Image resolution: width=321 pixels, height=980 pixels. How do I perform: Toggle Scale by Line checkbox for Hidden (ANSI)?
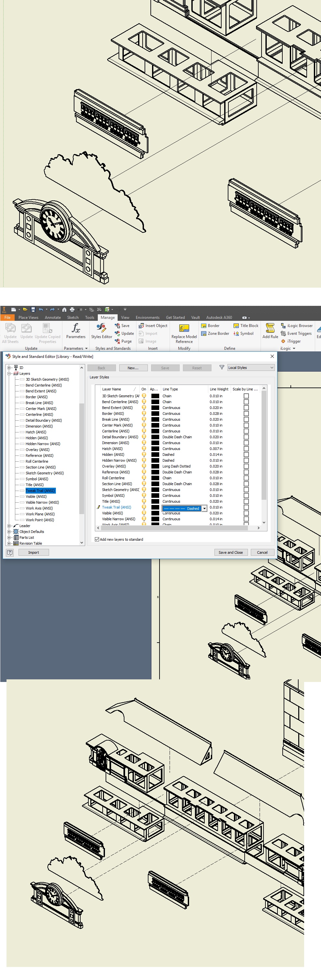(246, 454)
